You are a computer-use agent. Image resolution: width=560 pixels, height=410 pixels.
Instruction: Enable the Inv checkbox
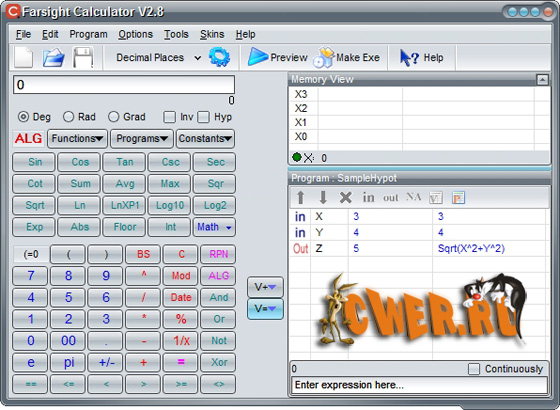pyautogui.click(x=169, y=117)
